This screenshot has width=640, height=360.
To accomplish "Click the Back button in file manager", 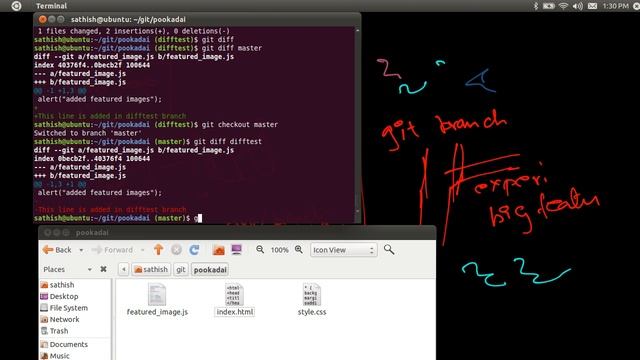I will pos(58,250).
